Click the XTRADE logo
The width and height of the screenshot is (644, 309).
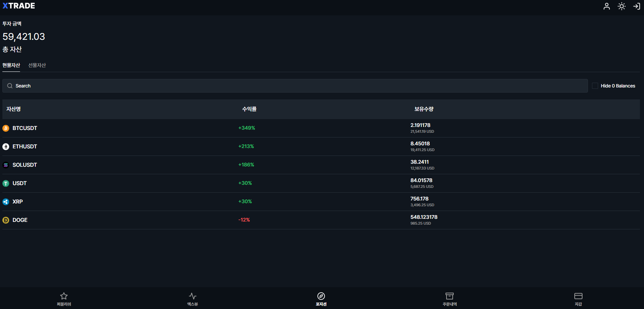[x=19, y=6]
